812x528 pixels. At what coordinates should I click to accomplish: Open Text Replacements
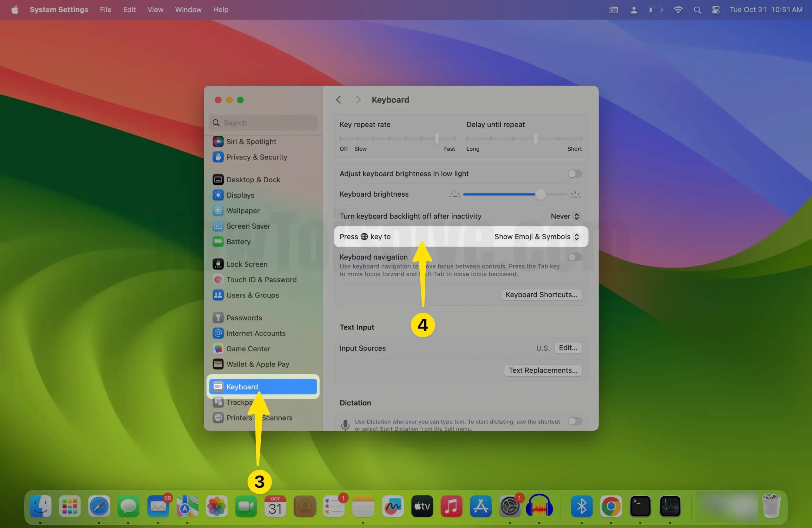point(542,370)
